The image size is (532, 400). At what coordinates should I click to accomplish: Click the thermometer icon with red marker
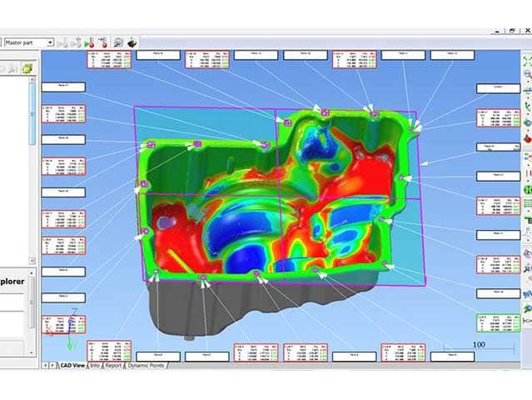(102, 42)
